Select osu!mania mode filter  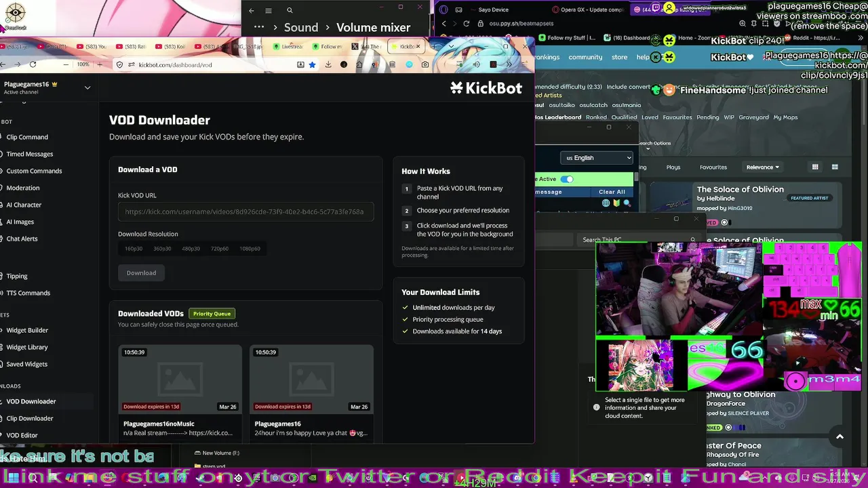click(626, 105)
